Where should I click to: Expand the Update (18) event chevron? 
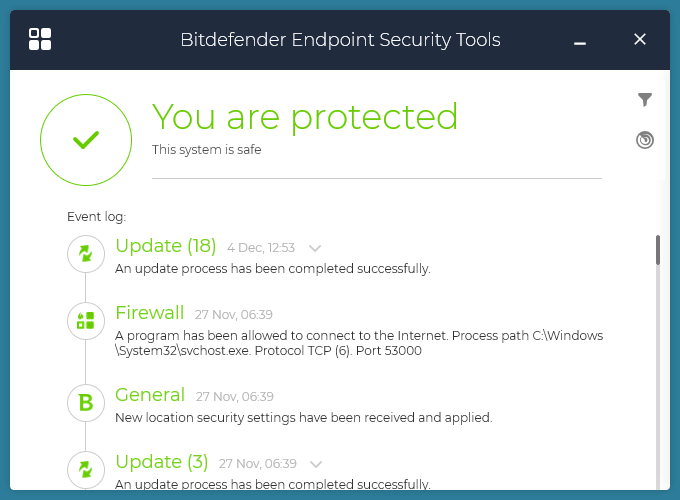pos(315,248)
